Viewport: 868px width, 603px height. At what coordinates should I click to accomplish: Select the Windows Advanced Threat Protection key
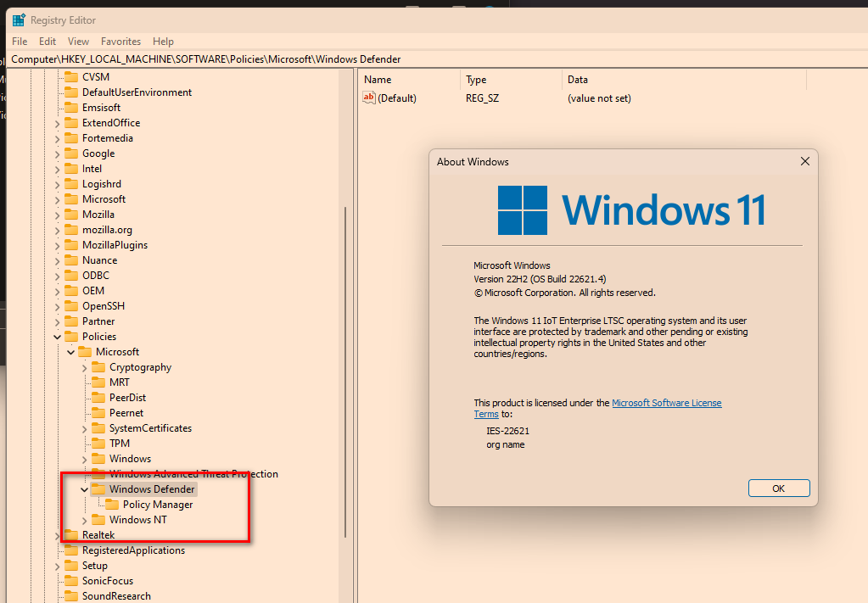(x=193, y=474)
